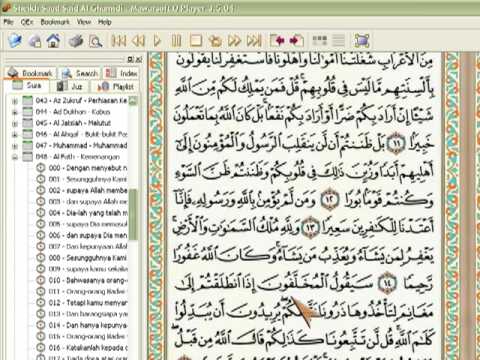This screenshot has height=360, width=480.
Task: Select verse 006 dan supaya Dia
Action: (88, 235)
